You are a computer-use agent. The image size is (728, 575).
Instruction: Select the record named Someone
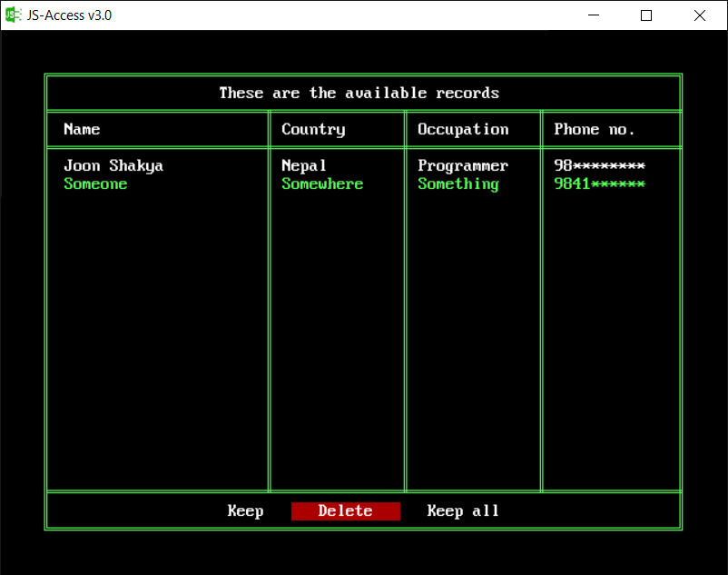95,183
